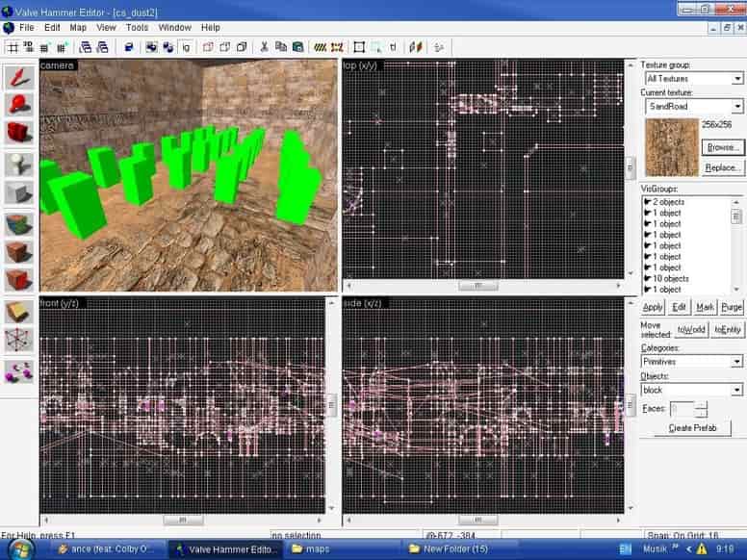Open the Texture group dropdown

(x=694, y=78)
